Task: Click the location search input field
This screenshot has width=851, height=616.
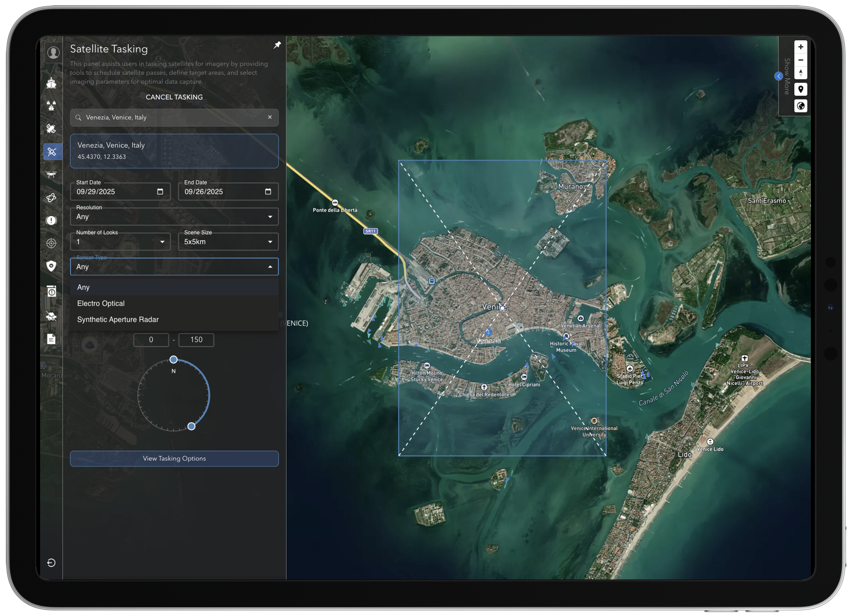Action: pyautogui.click(x=174, y=117)
